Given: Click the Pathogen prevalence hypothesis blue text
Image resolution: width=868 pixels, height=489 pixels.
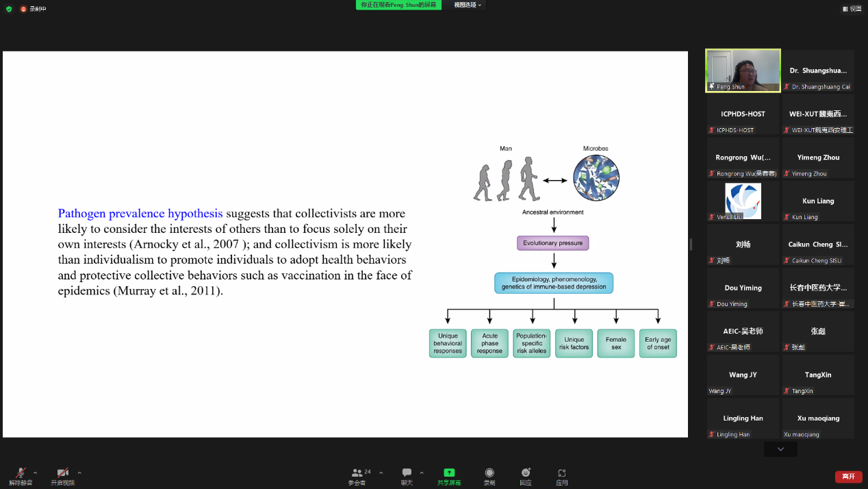Looking at the screenshot, I should (140, 214).
